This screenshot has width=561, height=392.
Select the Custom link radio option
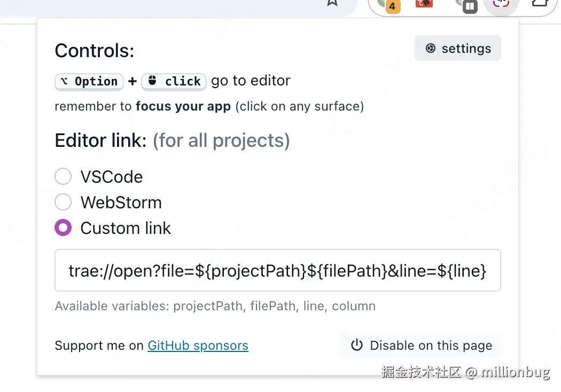pos(63,228)
